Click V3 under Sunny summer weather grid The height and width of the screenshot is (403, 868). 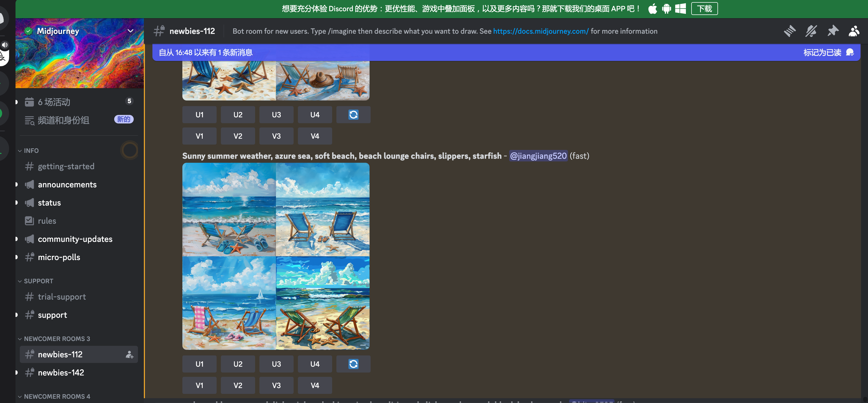(276, 385)
